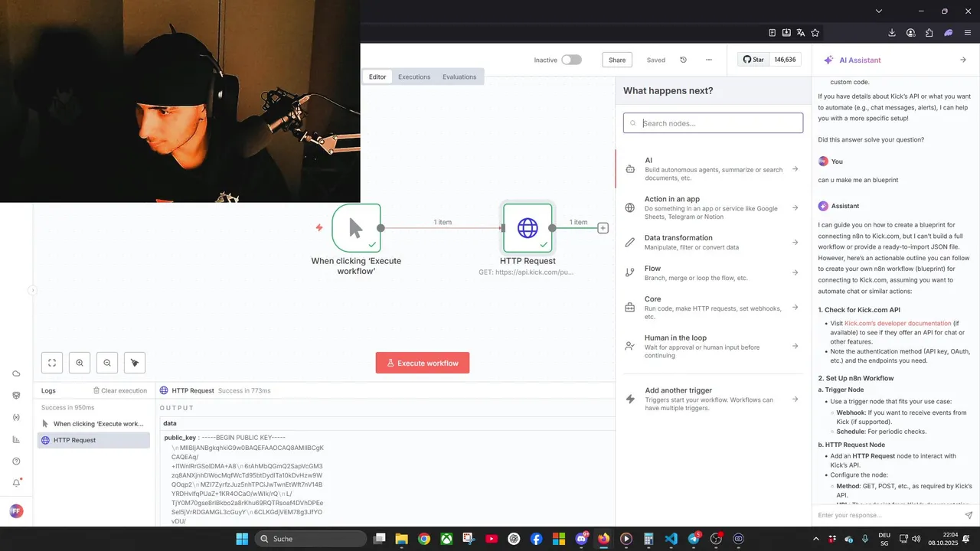Open File Explorer from taskbar
Image resolution: width=980 pixels, height=551 pixels.
401,539
